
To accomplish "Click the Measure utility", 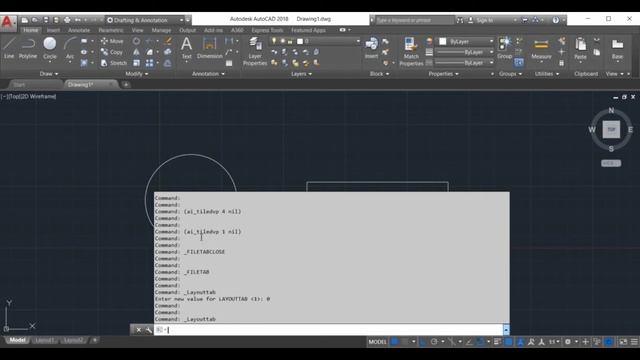I will click(541, 49).
